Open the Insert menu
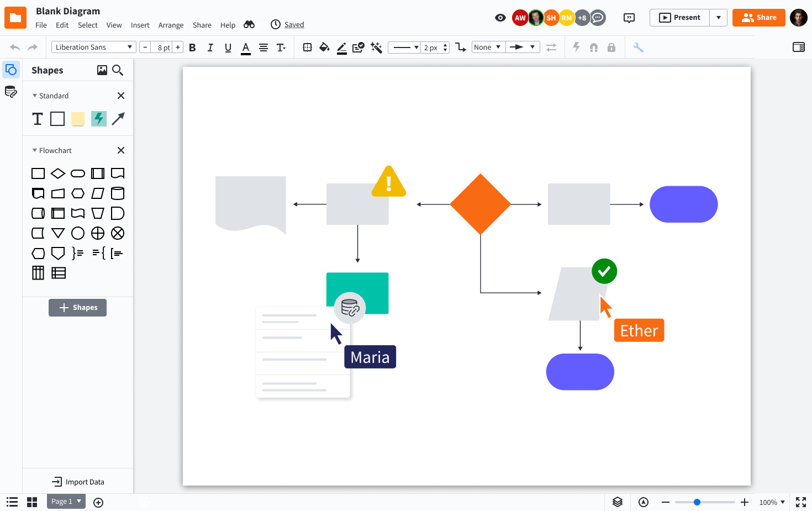812x511 pixels. 140,25
